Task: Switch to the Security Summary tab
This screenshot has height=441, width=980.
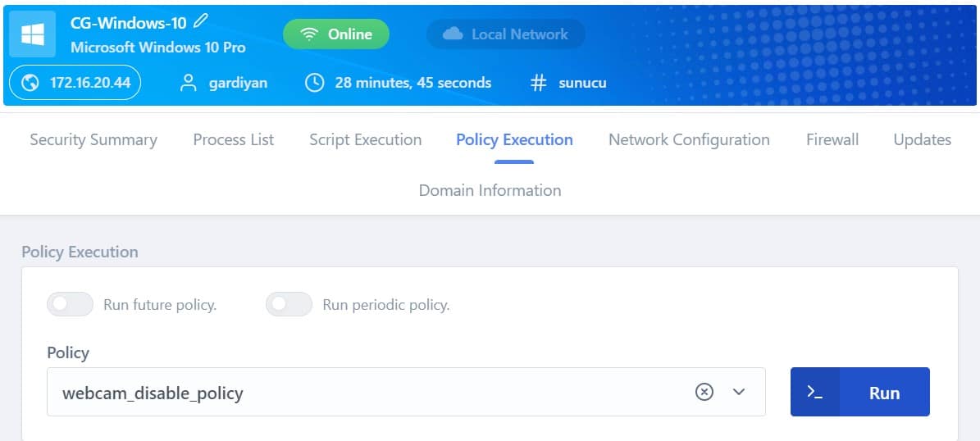Action: tap(93, 140)
